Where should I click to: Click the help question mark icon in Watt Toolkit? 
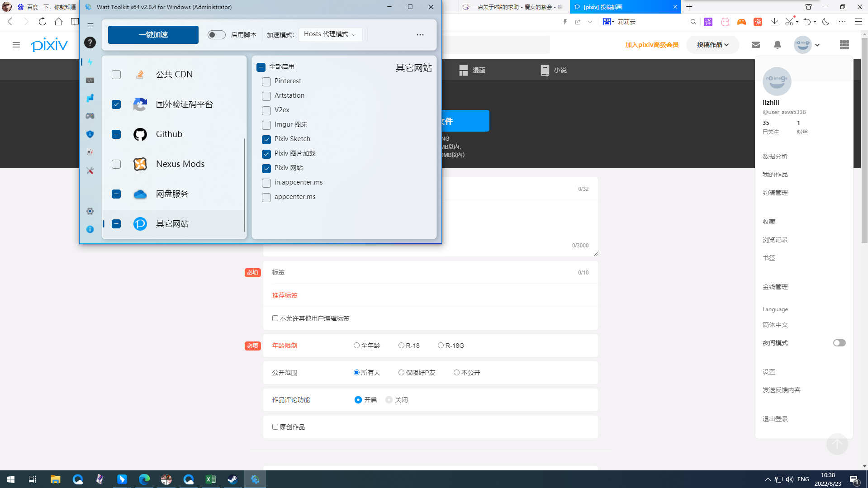click(90, 43)
